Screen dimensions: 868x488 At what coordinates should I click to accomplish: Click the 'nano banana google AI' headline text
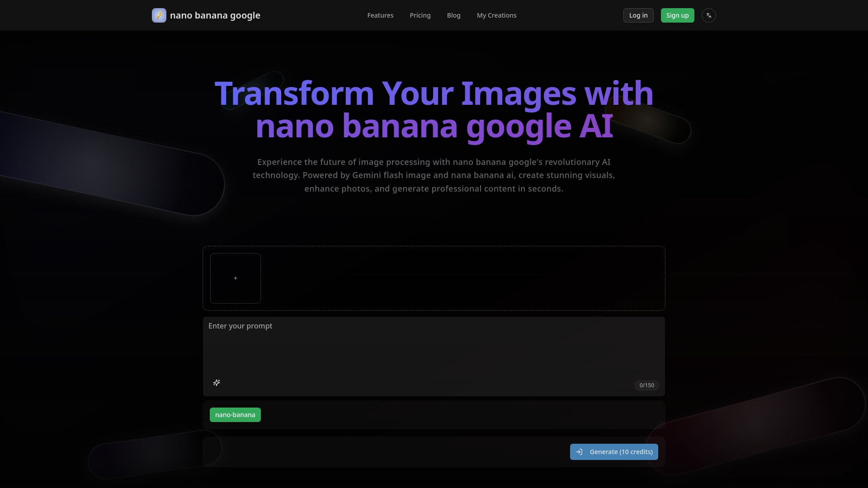click(434, 126)
